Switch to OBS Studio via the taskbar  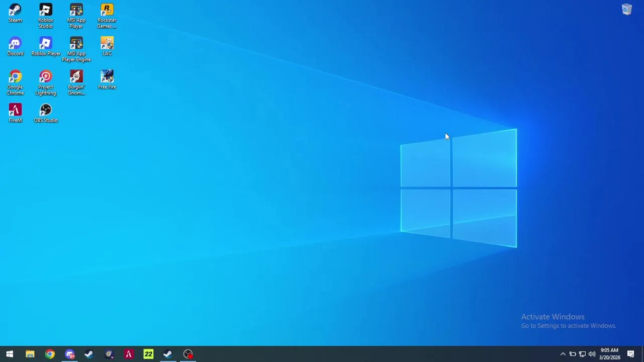[x=188, y=354]
